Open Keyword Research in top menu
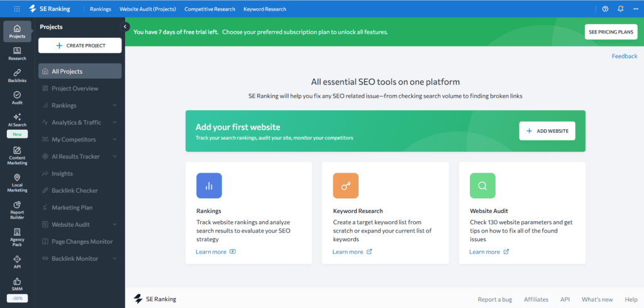Image resolution: width=644 pixels, height=308 pixels. [265, 9]
